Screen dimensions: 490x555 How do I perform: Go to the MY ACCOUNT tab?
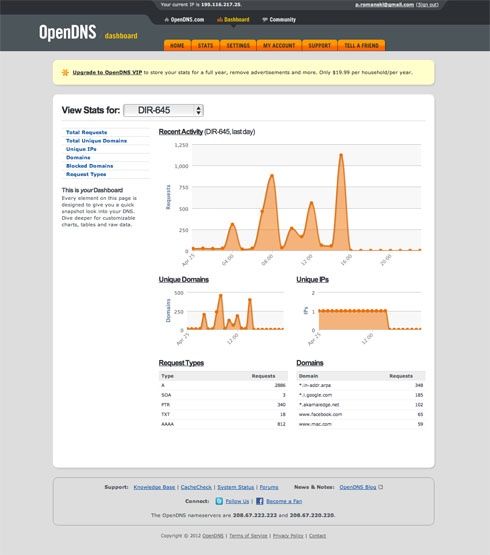(279, 45)
